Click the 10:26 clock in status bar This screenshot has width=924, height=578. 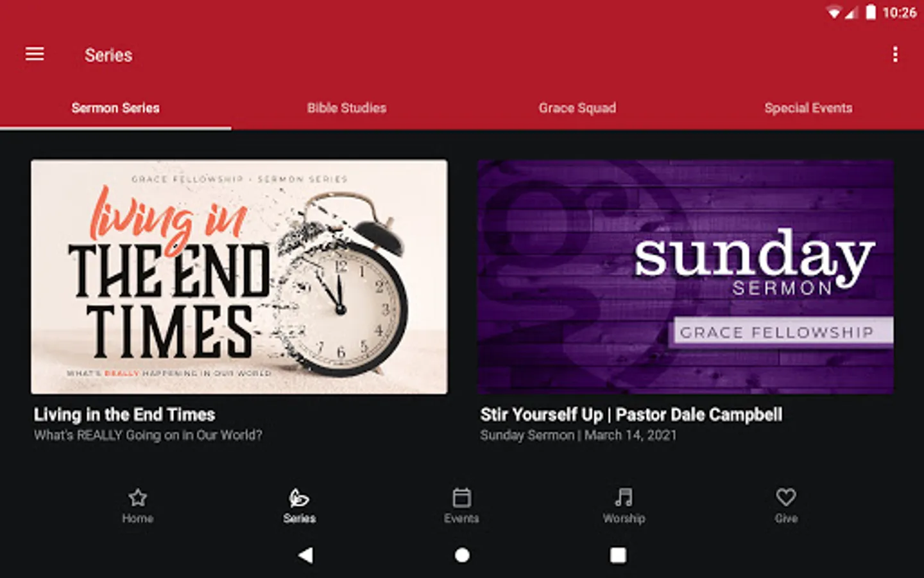900,13
